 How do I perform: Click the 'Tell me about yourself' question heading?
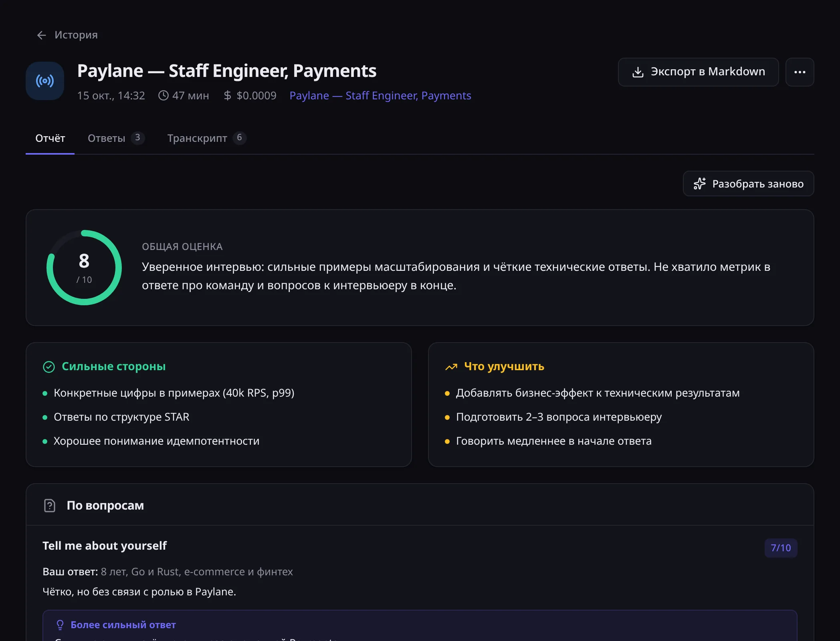tap(105, 546)
